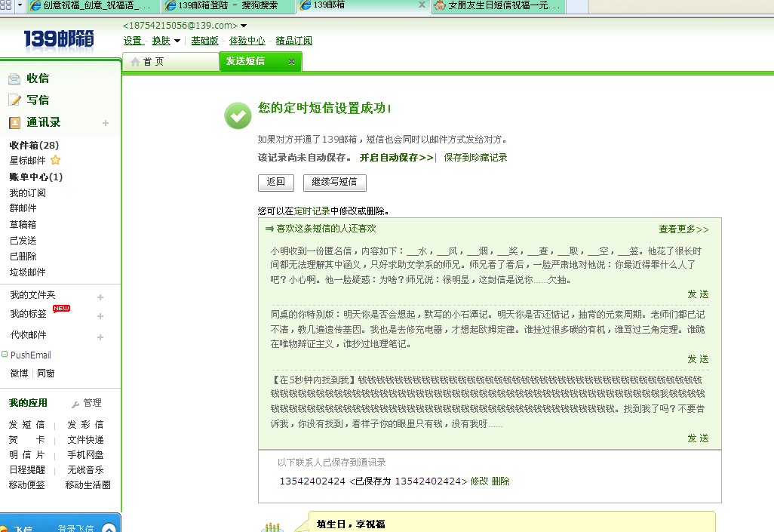
Task: Close the active 139邮箱 browser tab
Action: click(422, 5)
